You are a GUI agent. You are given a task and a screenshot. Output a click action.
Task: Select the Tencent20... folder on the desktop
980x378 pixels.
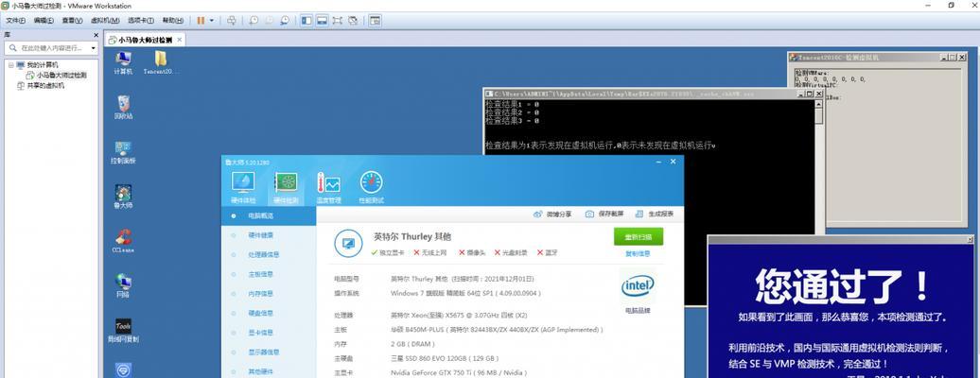(x=161, y=63)
